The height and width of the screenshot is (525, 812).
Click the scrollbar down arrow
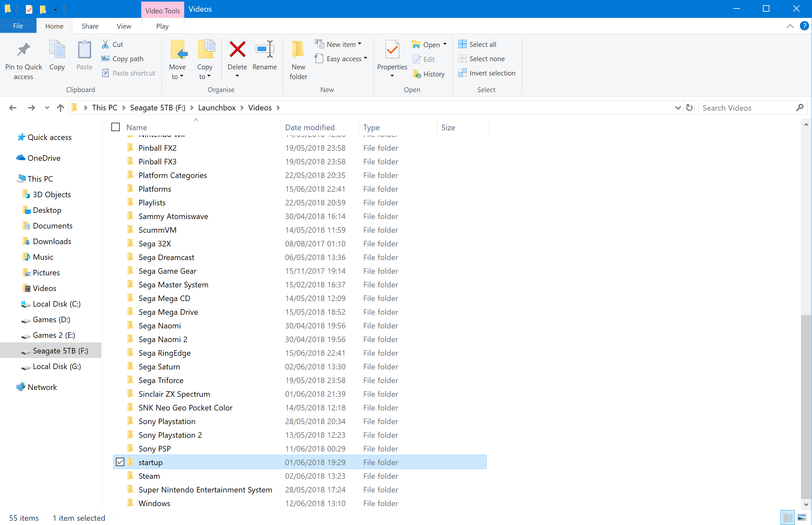point(806,504)
